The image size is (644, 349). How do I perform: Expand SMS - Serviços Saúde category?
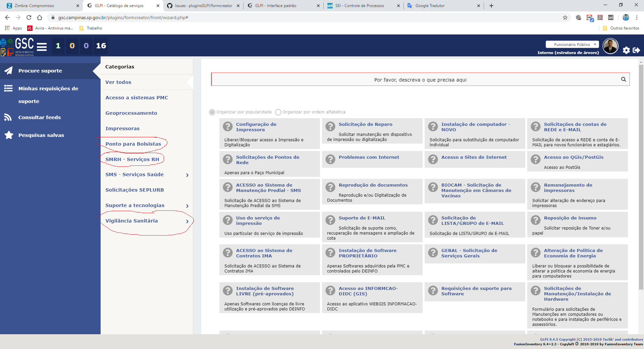pos(188,175)
